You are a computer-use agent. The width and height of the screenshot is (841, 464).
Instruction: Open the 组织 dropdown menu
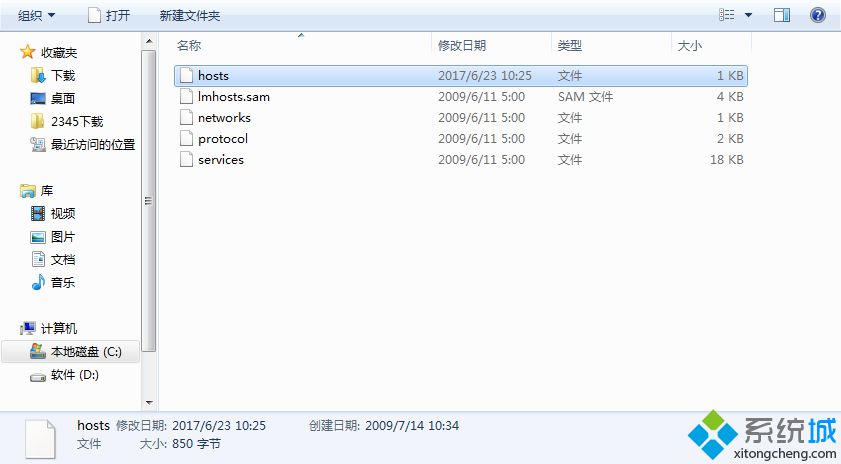point(36,15)
